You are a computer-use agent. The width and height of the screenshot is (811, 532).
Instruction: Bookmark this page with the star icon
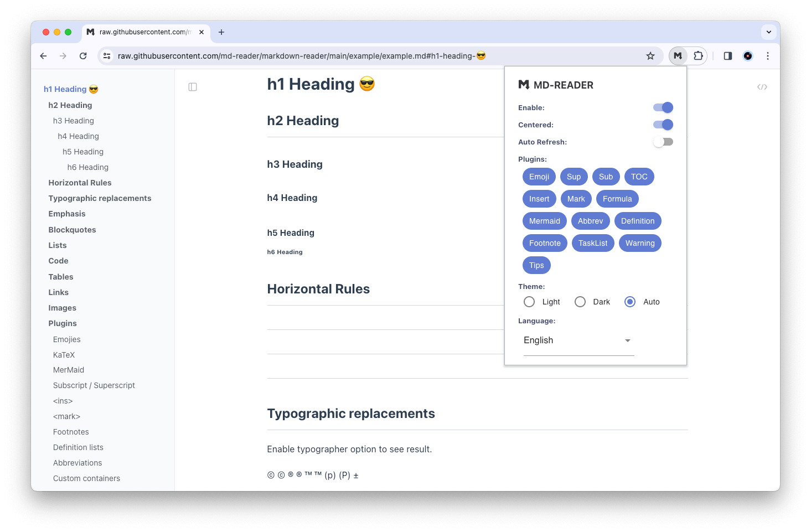pos(650,56)
